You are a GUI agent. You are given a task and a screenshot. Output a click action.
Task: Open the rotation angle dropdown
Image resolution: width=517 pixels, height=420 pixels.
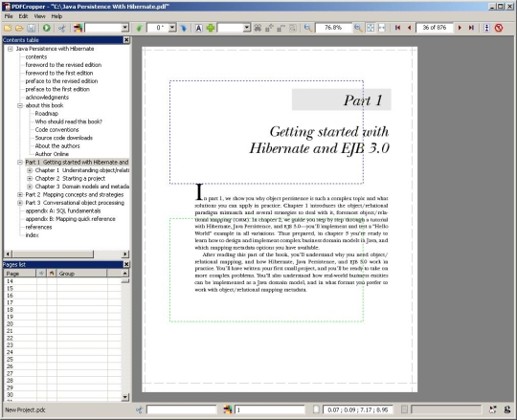(x=172, y=28)
